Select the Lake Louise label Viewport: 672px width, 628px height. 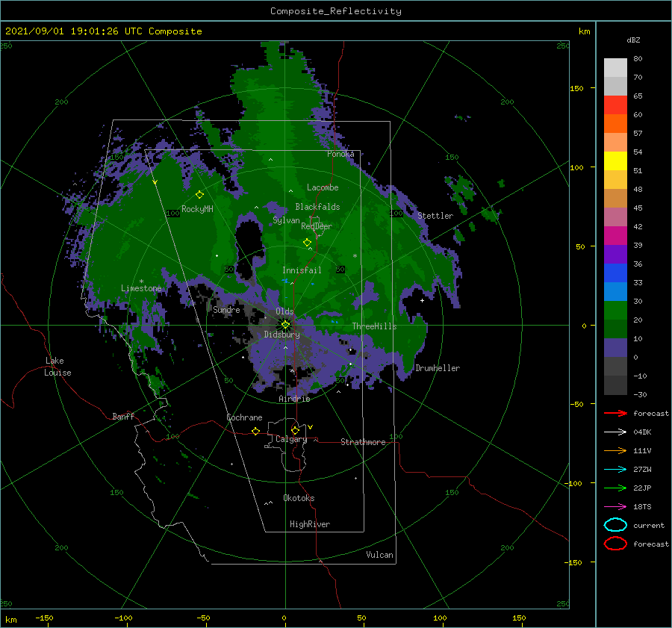57,367
